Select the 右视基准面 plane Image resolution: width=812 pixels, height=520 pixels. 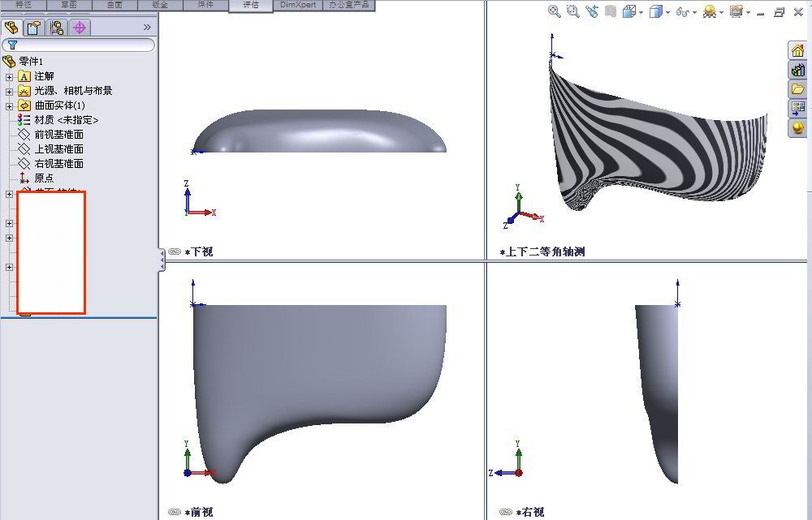click(58, 164)
